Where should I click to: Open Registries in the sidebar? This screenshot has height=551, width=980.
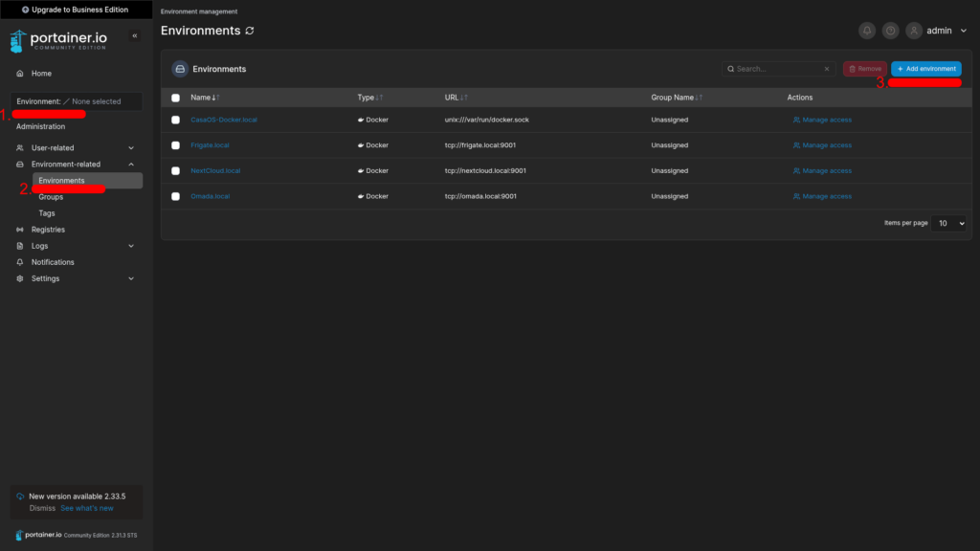[48, 230]
